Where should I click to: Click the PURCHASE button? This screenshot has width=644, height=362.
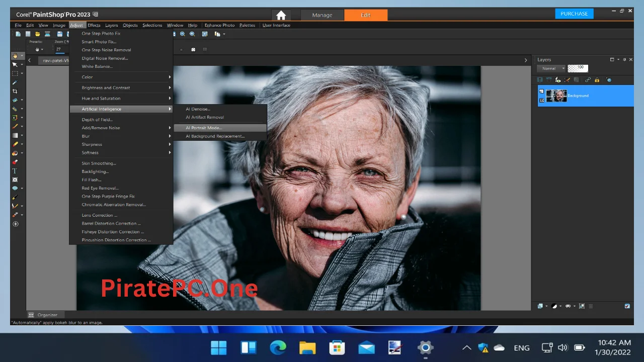tap(574, 14)
